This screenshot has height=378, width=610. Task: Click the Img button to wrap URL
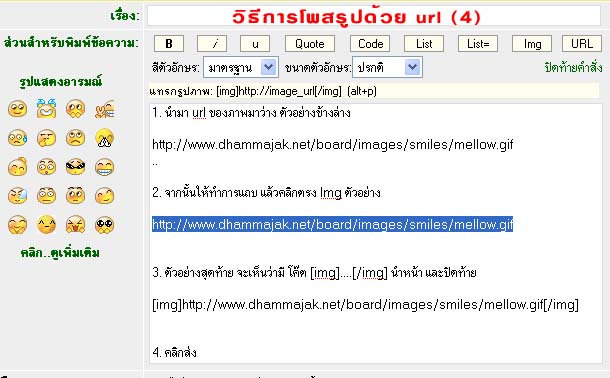pyautogui.click(x=532, y=44)
